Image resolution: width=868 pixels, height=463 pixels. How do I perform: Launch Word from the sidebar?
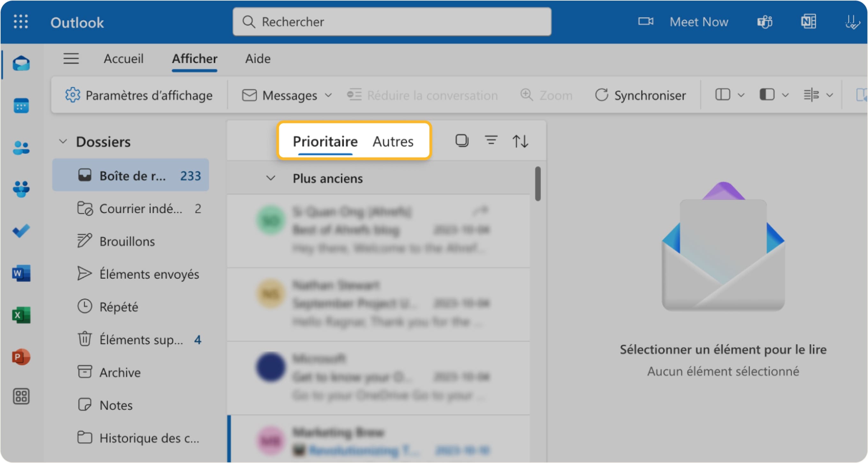(x=21, y=273)
